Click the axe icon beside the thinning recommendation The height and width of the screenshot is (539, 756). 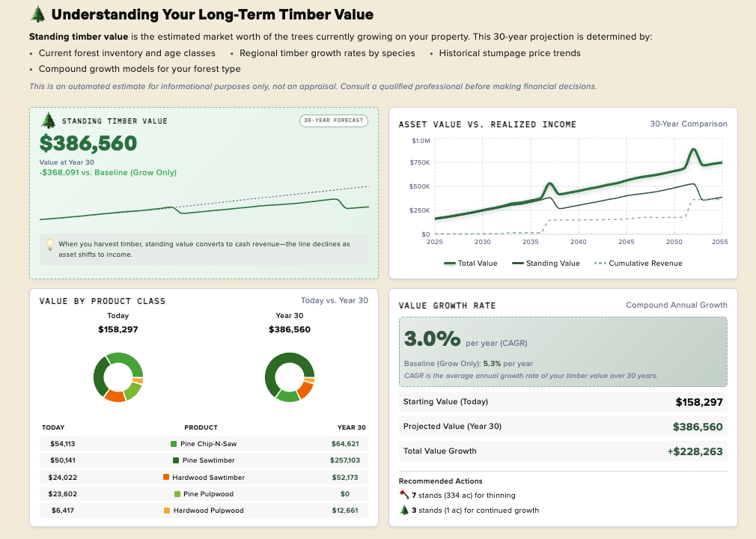point(403,495)
